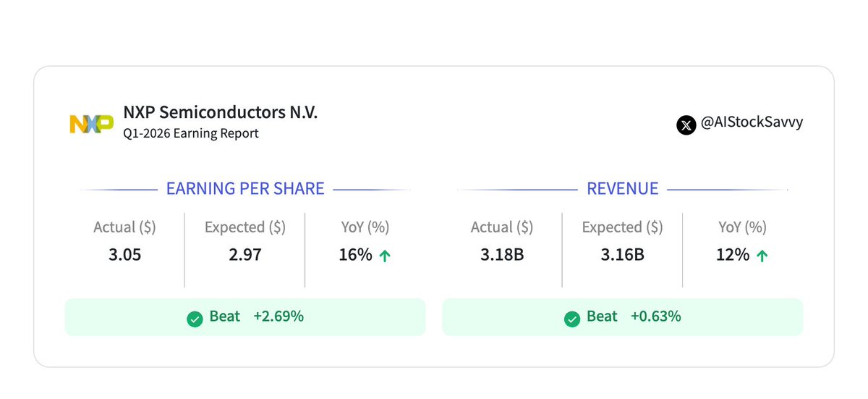The image size is (868, 399).
Task: Click the Q1-2026 Earning Report subtitle
Action: pyautogui.click(x=191, y=133)
